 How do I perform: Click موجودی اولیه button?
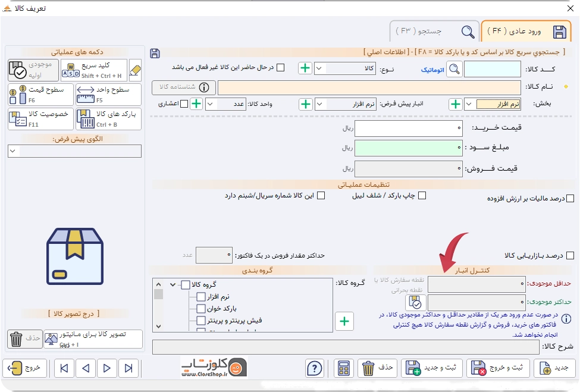[x=33, y=70]
